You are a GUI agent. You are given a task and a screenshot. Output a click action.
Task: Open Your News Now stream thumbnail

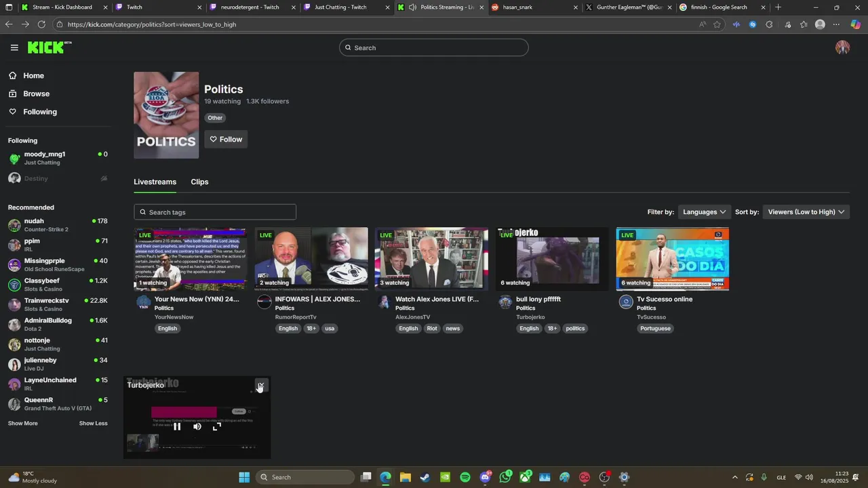click(191, 259)
